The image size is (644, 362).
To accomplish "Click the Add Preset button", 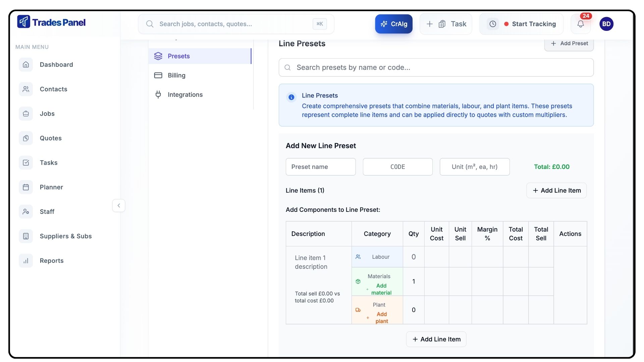I will pyautogui.click(x=569, y=44).
